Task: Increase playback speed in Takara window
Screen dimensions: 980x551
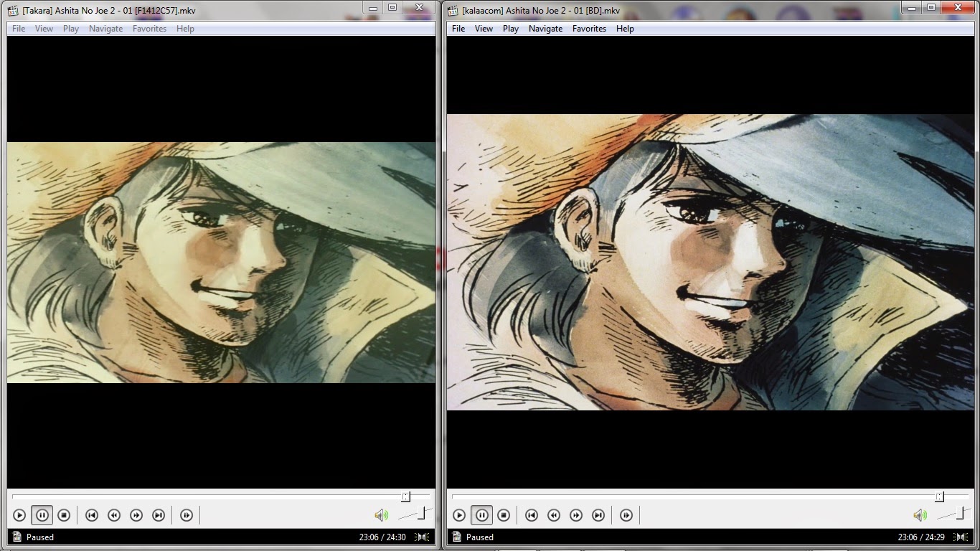Action: point(136,515)
